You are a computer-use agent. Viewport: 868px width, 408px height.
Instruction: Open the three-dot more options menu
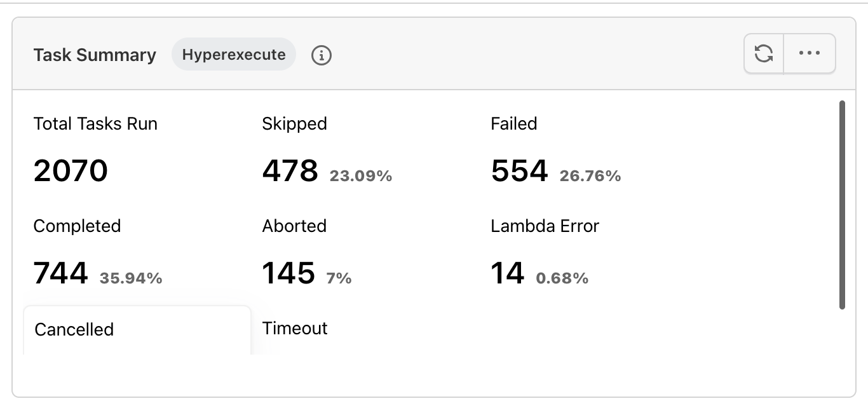pyautogui.click(x=809, y=54)
